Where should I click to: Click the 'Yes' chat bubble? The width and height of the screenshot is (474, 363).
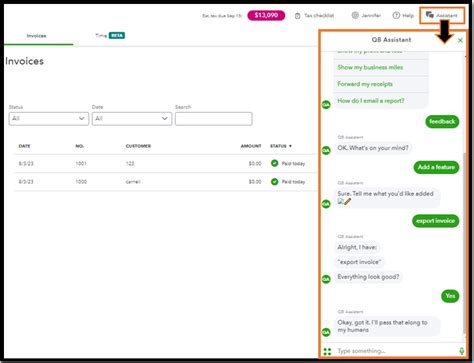tap(450, 296)
